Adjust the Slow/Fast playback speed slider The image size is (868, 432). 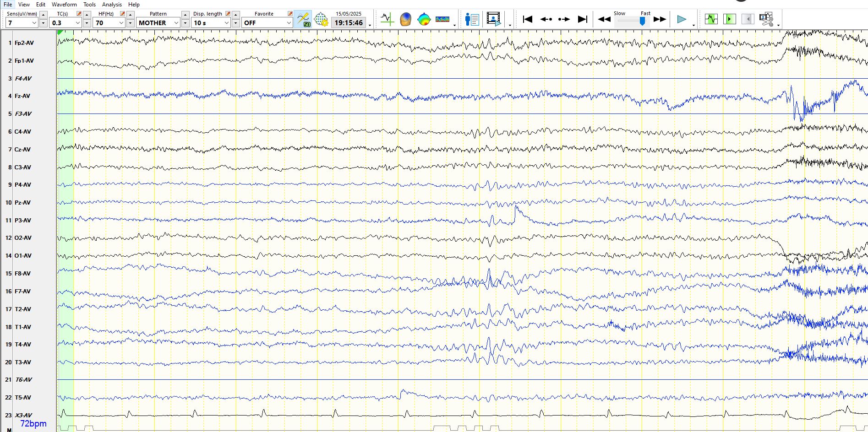(643, 21)
